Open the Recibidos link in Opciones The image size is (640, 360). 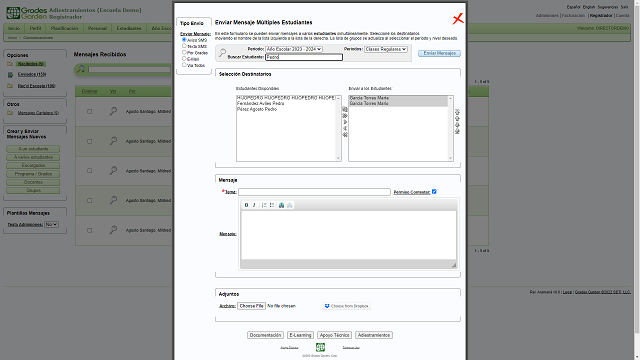point(31,64)
